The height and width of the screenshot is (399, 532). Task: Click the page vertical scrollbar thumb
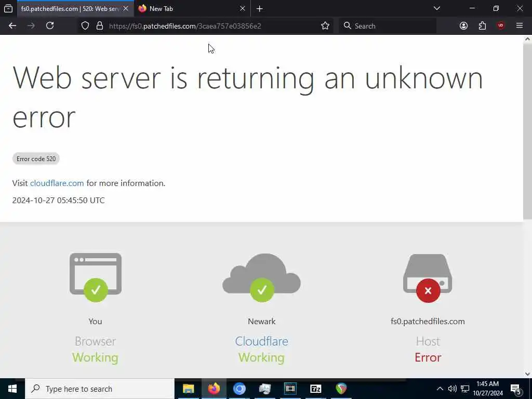527,130
